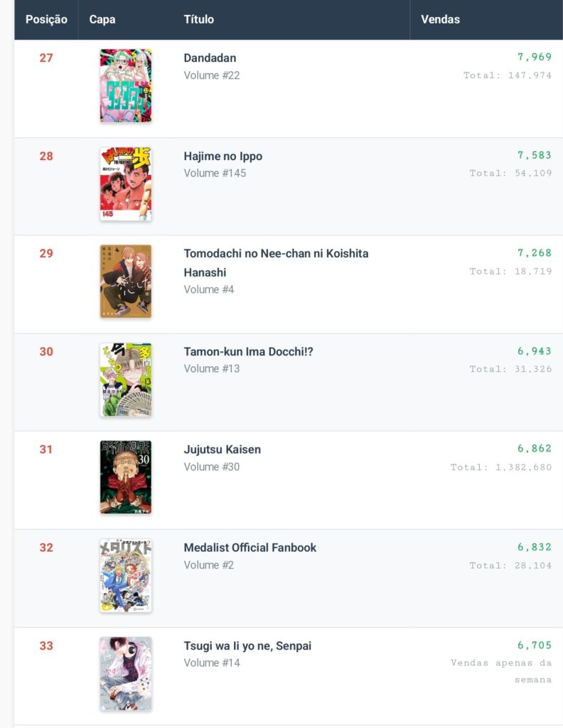Click the rank 27 position number
The width and height of the screenshot is (563, 728).
pyautogui.click(x=46, y=58)
